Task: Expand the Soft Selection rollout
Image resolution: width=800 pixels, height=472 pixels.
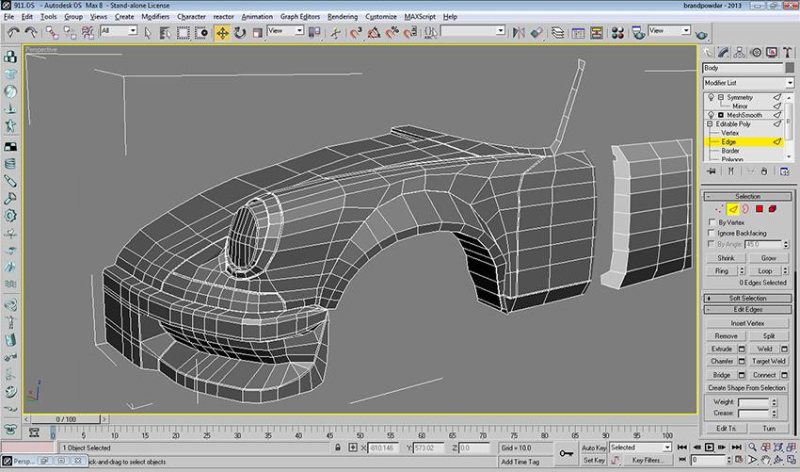Action: click(x=747, y=298)
